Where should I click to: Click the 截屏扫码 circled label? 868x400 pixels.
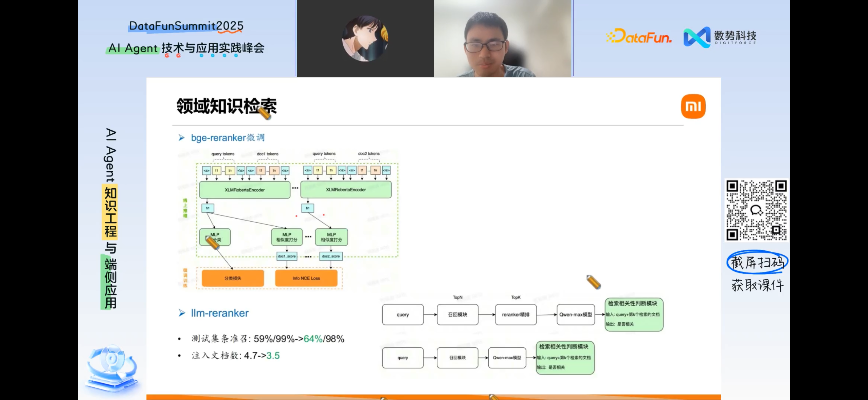[757, 262]
